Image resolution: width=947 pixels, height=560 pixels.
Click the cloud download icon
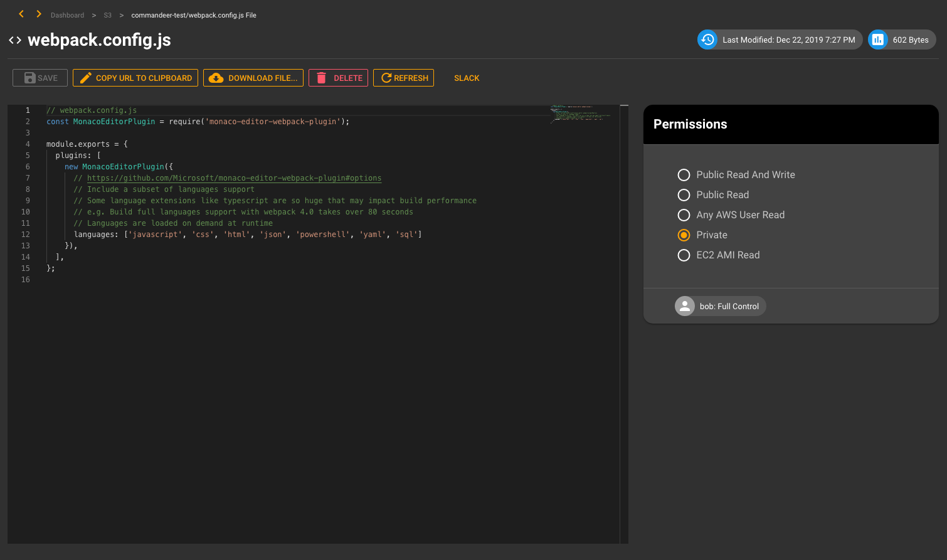[216, 78]
